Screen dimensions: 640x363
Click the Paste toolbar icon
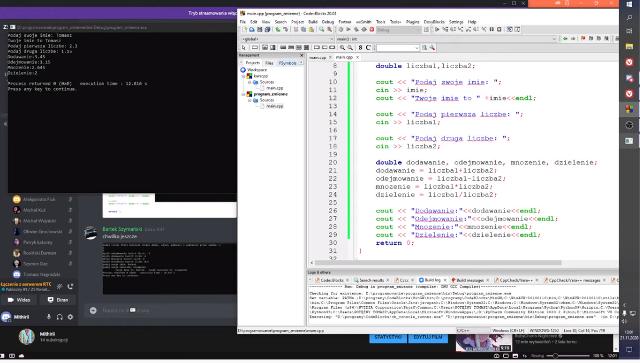click(311, 29)
